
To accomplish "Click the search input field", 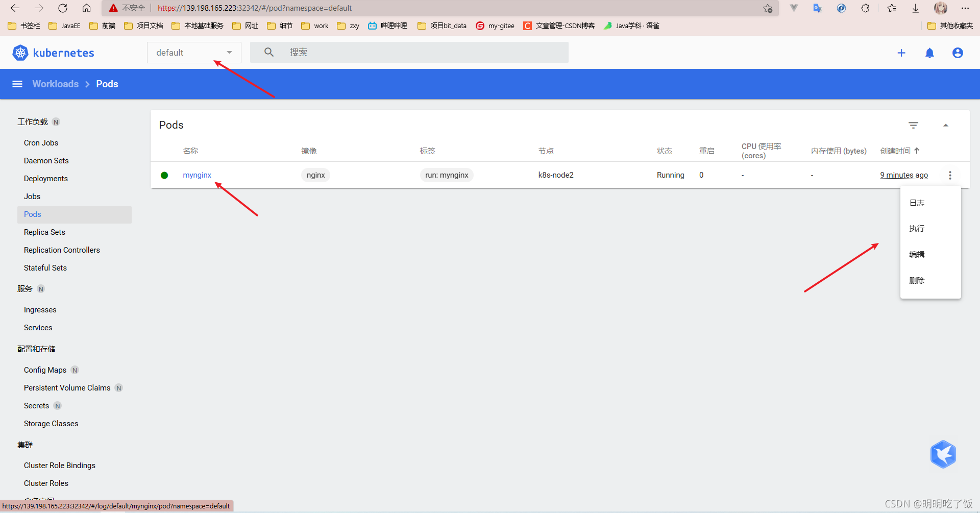I will (x=409, y=52).
